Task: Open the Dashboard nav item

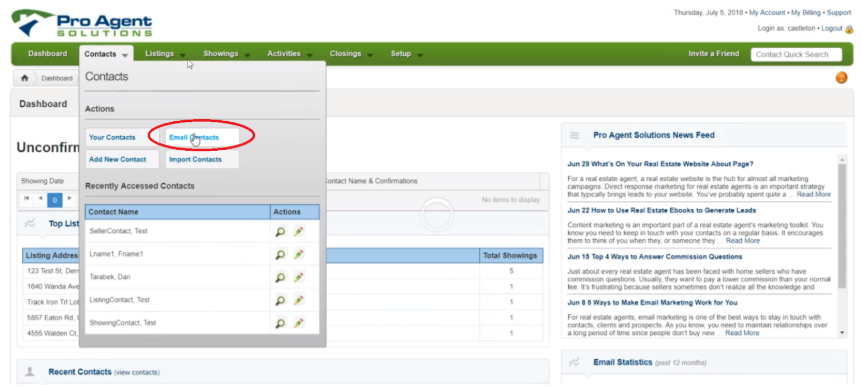Action: coord(48,54)
